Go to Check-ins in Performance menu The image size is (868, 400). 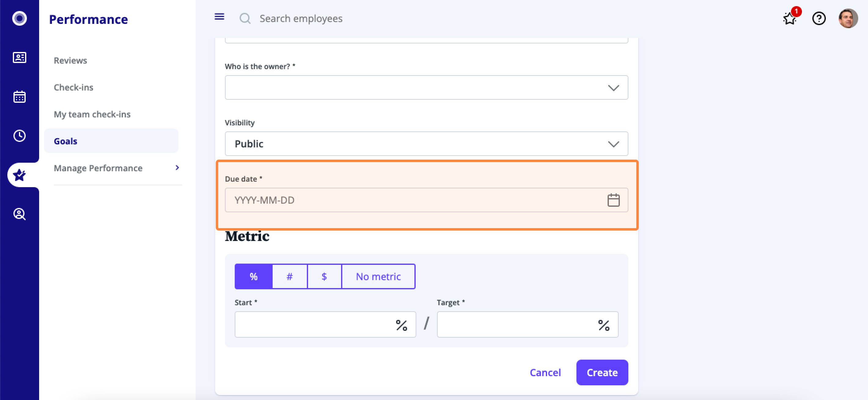point(73,87)
